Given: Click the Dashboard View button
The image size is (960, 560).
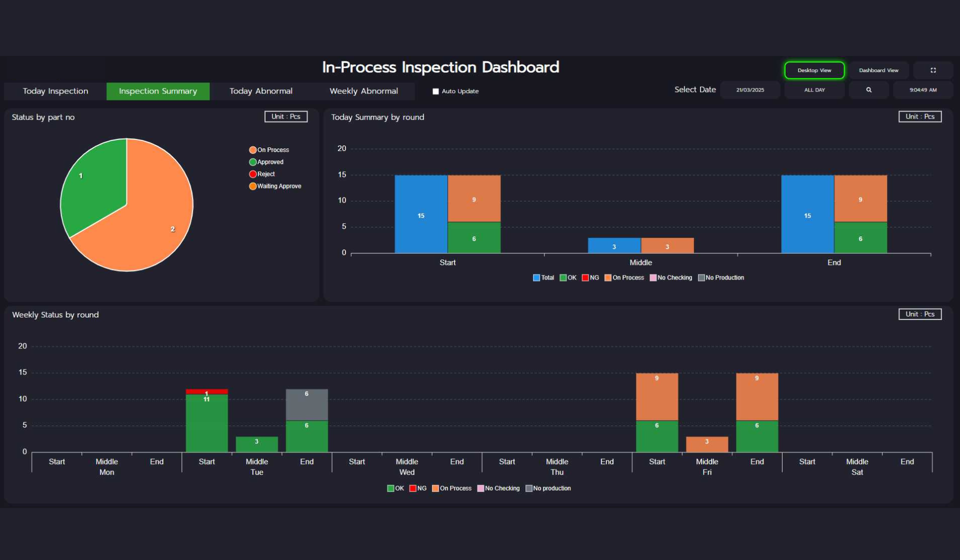Looking at the screenshot, I should [x=878, y=70].
